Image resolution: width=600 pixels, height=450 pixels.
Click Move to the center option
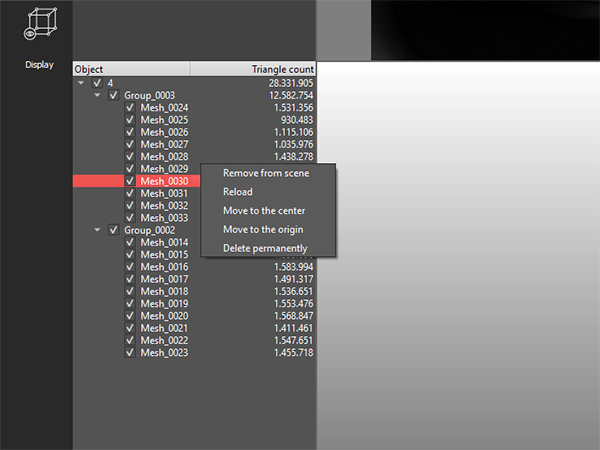[264, 211]
